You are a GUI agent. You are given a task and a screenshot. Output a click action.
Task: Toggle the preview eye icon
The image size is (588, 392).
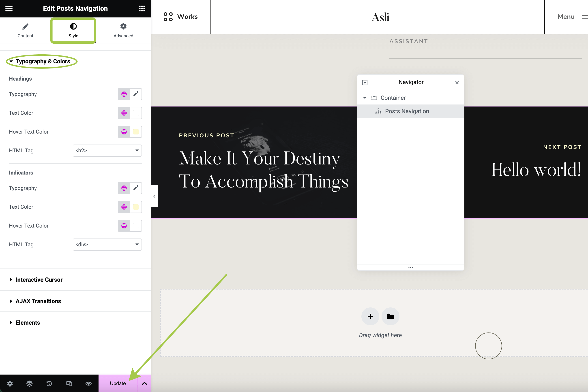[x=89, y=383]
